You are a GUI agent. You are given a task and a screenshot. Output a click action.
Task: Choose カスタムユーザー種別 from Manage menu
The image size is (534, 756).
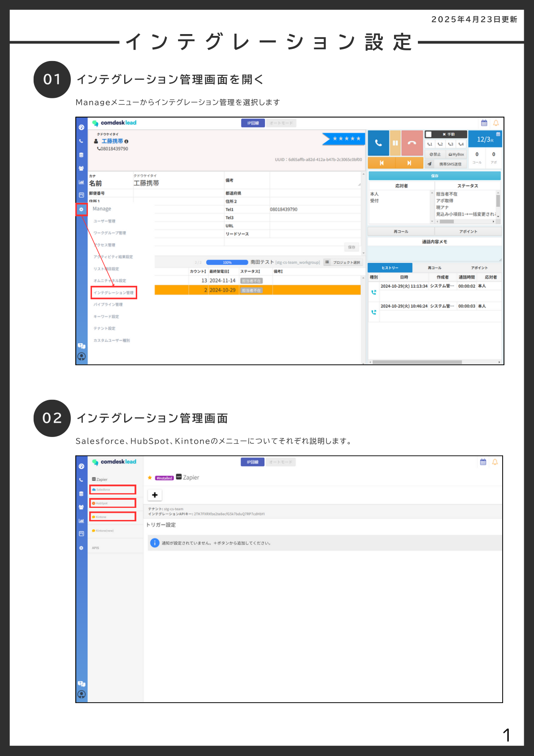[112, 341]
